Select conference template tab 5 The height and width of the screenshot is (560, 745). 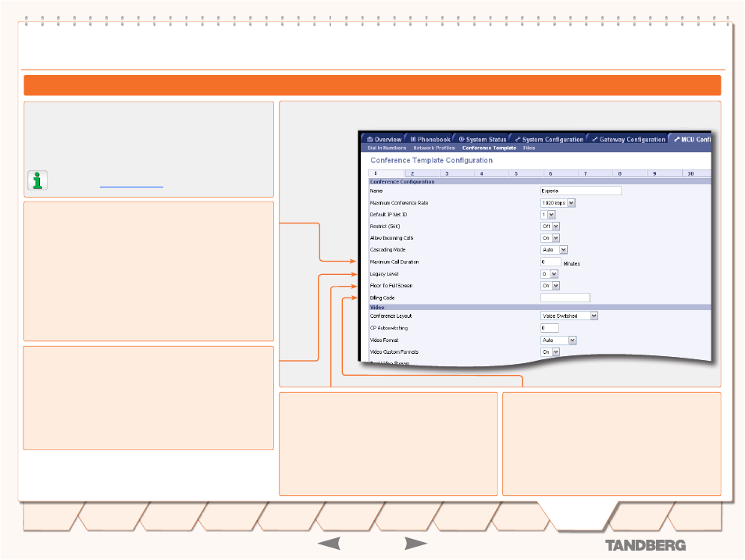coord(526,173)
